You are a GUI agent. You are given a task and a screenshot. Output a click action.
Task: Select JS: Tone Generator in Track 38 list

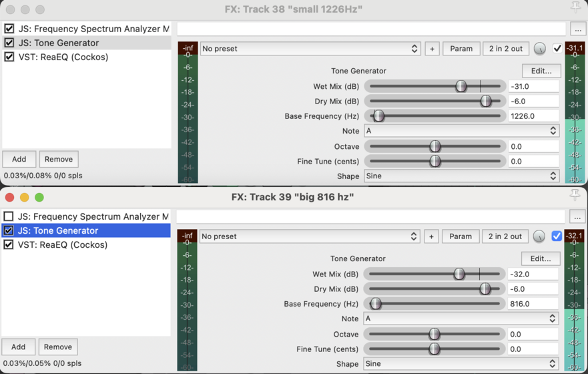59,43
